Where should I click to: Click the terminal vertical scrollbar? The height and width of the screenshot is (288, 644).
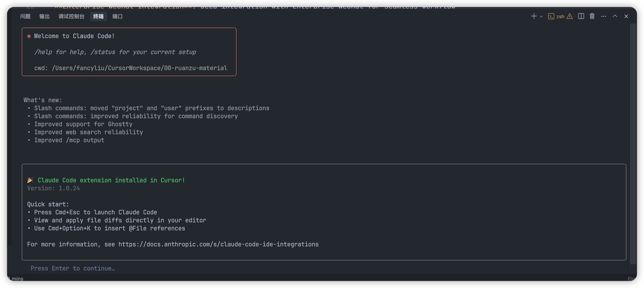633,143
